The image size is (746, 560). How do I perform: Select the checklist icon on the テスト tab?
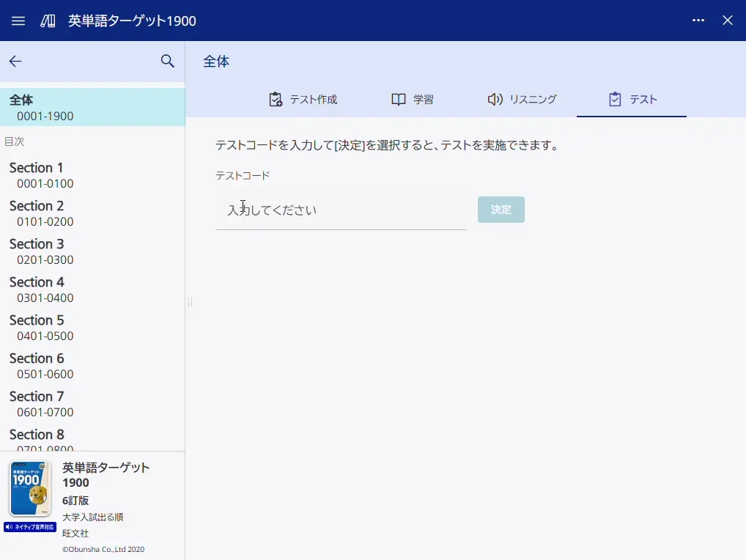coord(614,98)
